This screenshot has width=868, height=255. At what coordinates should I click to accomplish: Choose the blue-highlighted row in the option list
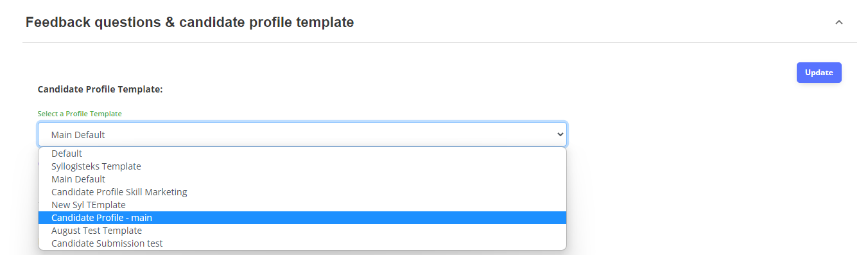click(302, 218)
